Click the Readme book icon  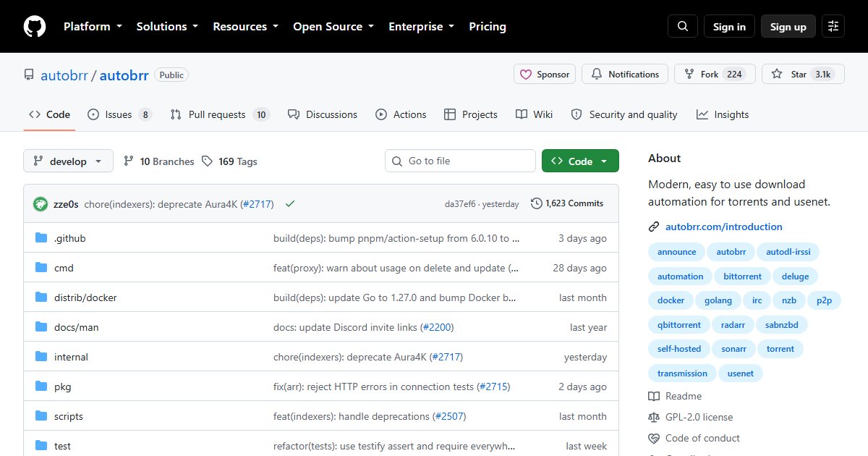point(654,396)
